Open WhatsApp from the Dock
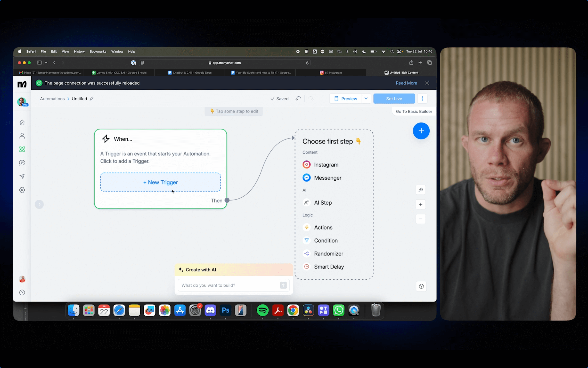588x368 pixels. click(338, 310)
